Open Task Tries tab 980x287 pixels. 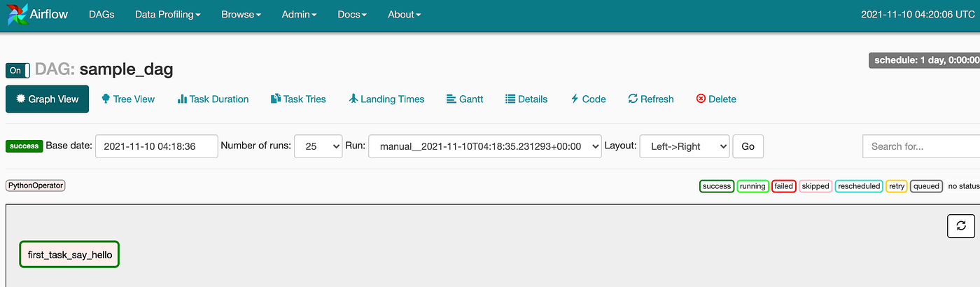pyautogui.click(x=298, y=99)
